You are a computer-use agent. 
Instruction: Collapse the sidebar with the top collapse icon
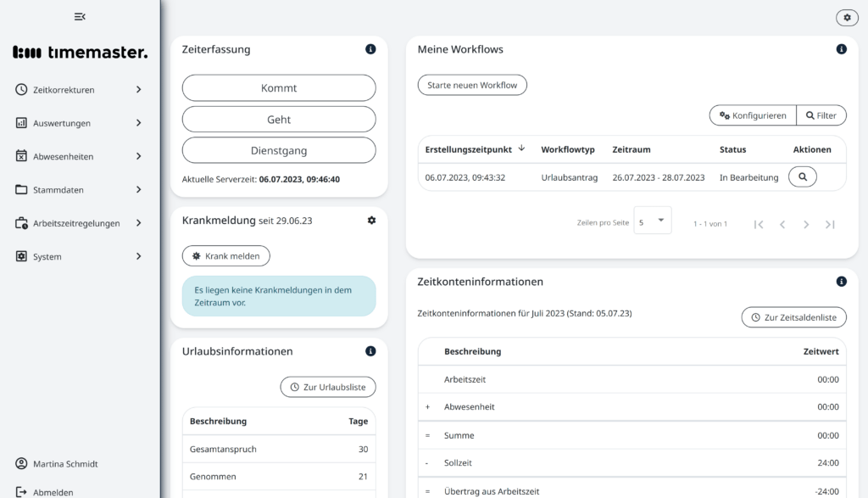tap(81, 16)
